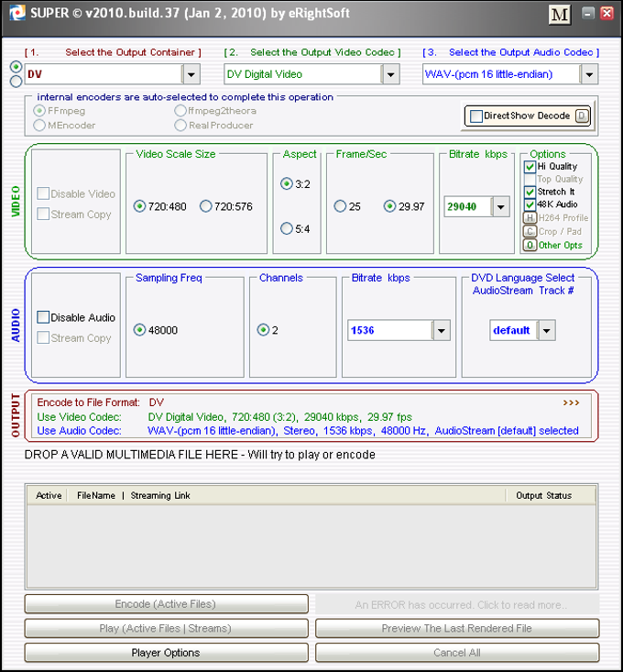Toggle the Stretch It checkbox
The image size is (623, 672).
tap(530, 192)
